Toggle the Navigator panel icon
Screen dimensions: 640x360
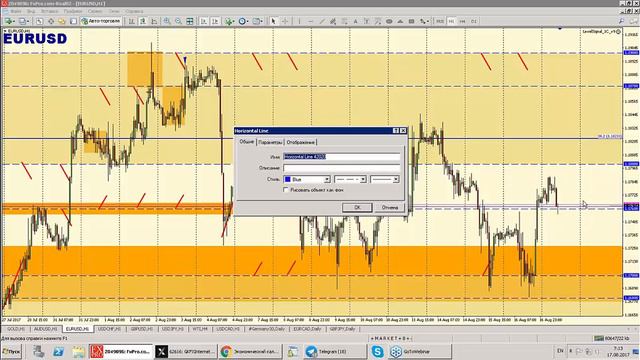[x=61, y=21]
